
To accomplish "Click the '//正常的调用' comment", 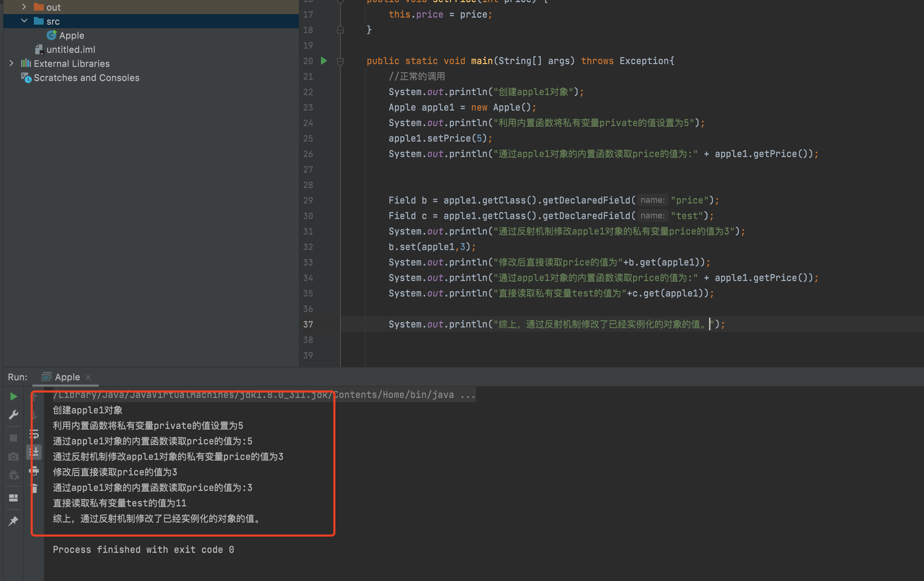I will (417, 76).
